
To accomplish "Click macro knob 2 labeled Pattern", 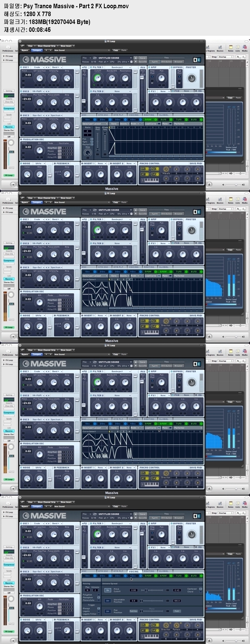I will click(176, 625).
